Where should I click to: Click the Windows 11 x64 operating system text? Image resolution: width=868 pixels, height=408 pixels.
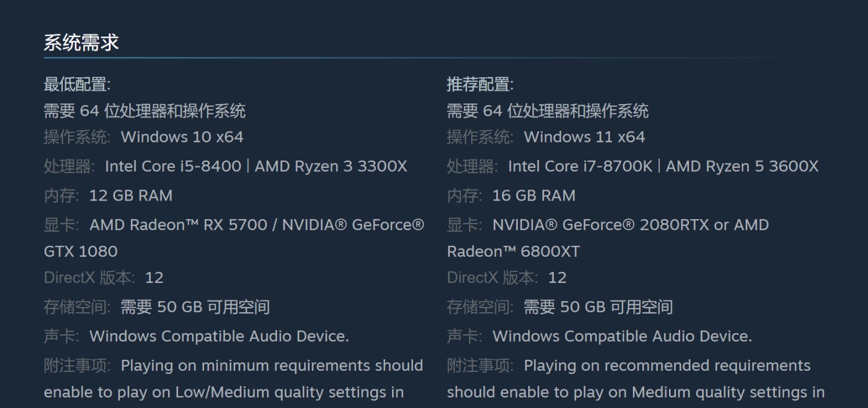coord(585,137)
